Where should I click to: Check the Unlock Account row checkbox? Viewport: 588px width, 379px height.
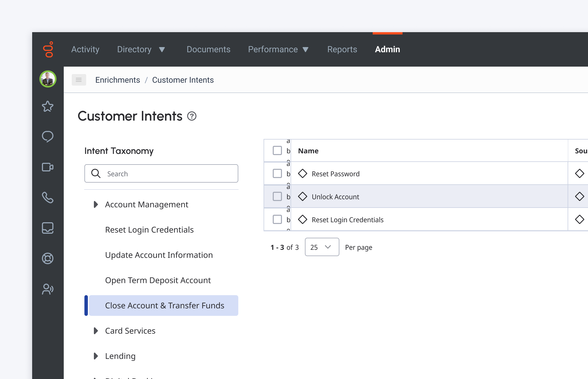pyautogui.click(x=277, y=196)
